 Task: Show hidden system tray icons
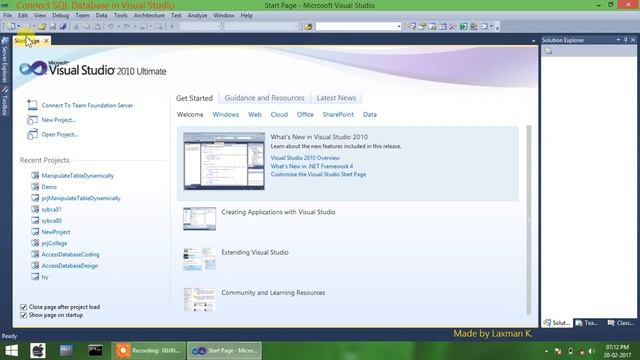pyautogui.click(x=546, y=351)
